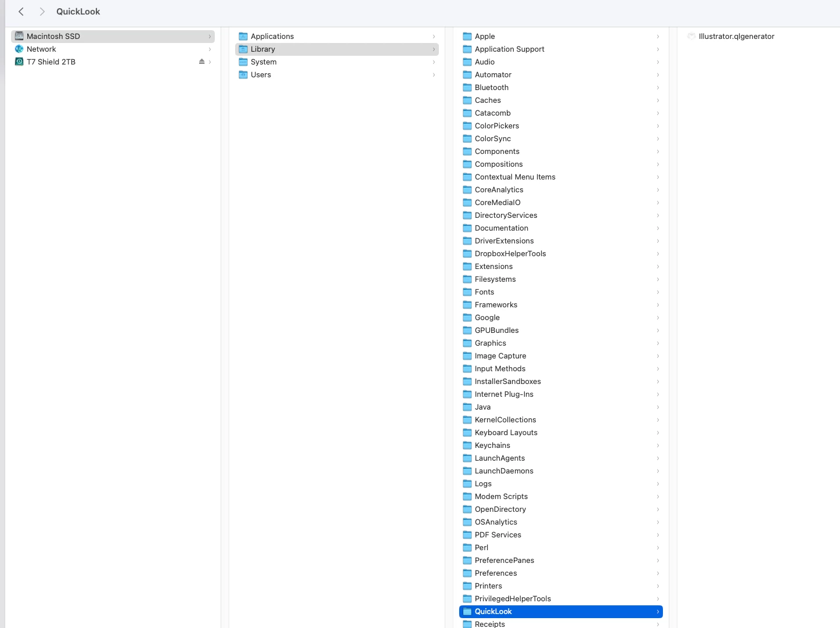Click the Printers folder icon
The image size is (840, 628).
point(467,586)
